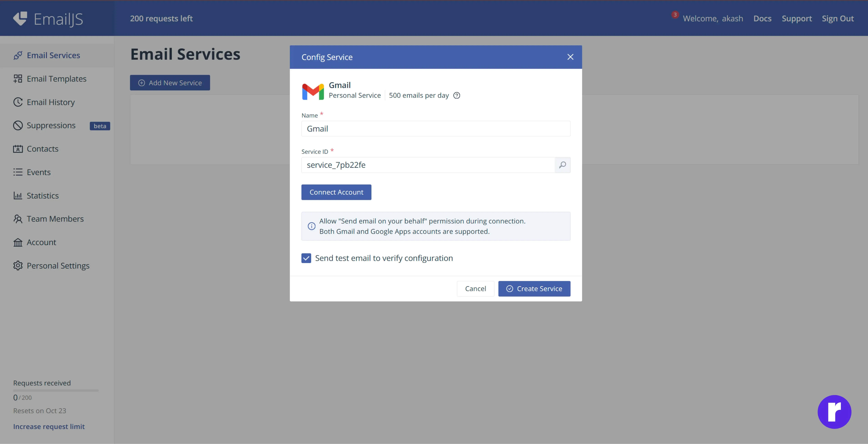The image size is (868, 444).
Task: Click the info icon in the permission notice
Action: pyautogui.click(x=312, y=226)
